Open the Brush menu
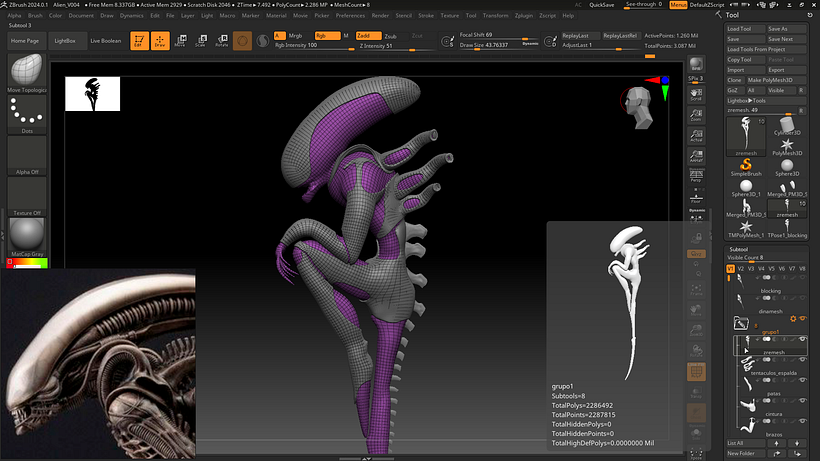Screen dimensions: 820x461 coord(35,16)
